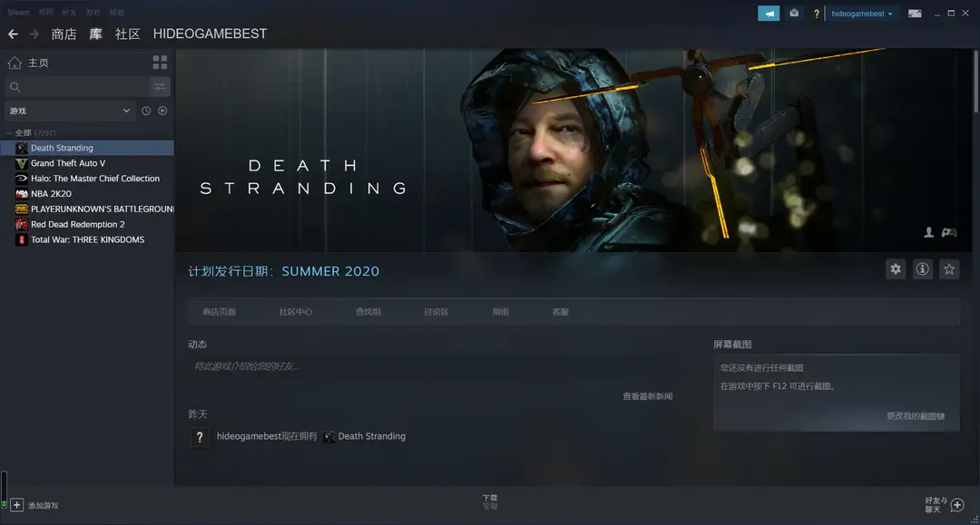The height and width of the screenshot is (525, 980).
Task: Switch library to grid view icon
Action: point(160,63)
